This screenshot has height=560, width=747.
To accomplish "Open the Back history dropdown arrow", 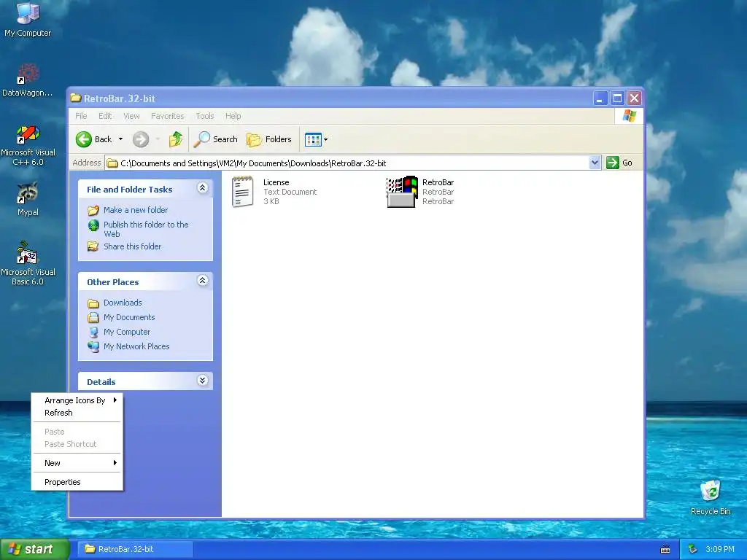I will (x=120, y=139).
